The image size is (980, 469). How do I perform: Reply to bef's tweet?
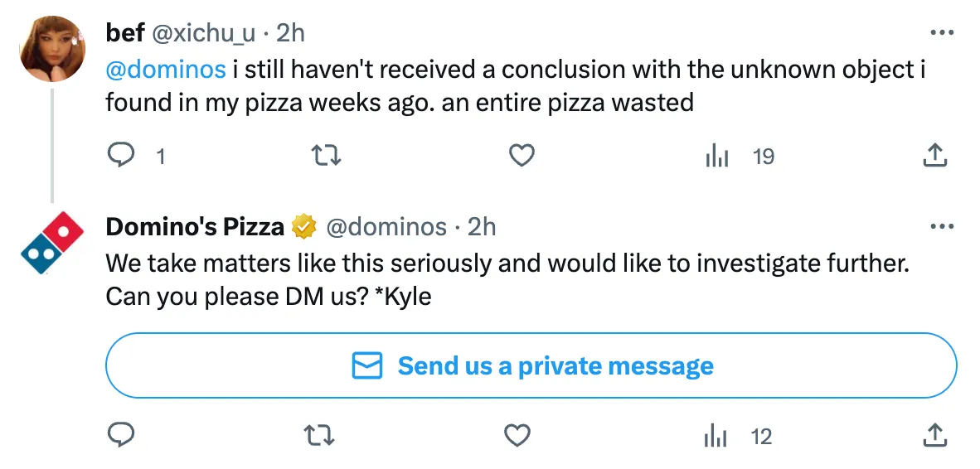click(x=122, y=155)
